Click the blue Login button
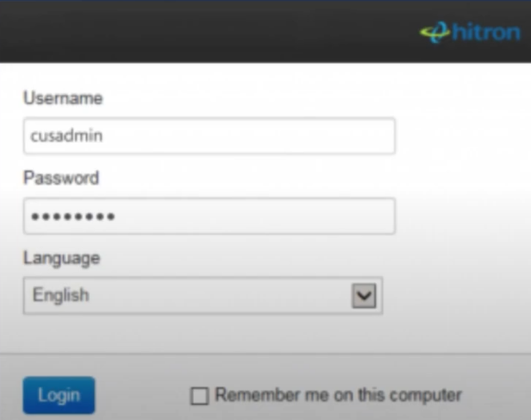 pyautogui.click(x=59, y=395)
